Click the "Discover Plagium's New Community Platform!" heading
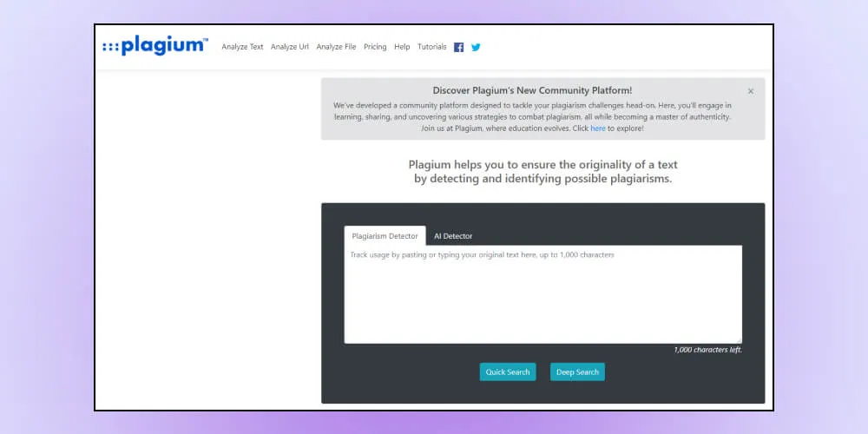This screenshot has height=434, width=868. [x=532, y=90]
